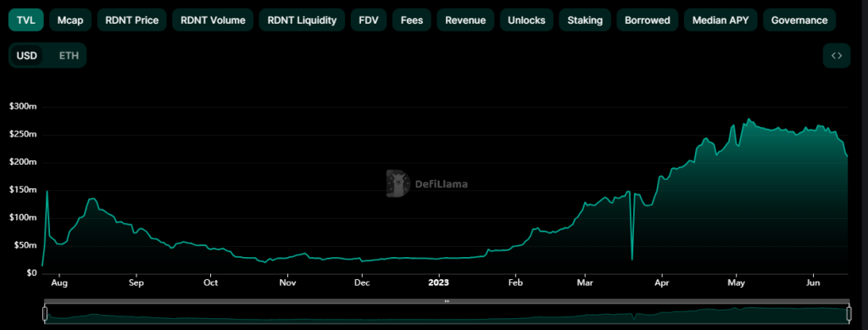Toggle the Fees metric
Image resolution: width=868 pixels, height=330 pixels.
412,20
